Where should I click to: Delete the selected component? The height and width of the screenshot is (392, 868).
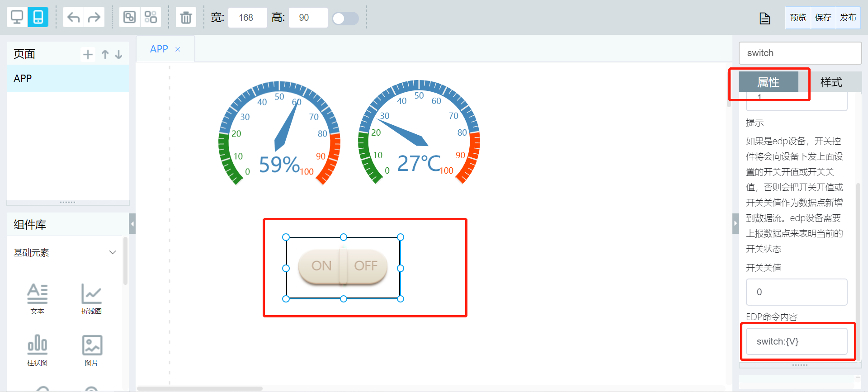point(186,18)
